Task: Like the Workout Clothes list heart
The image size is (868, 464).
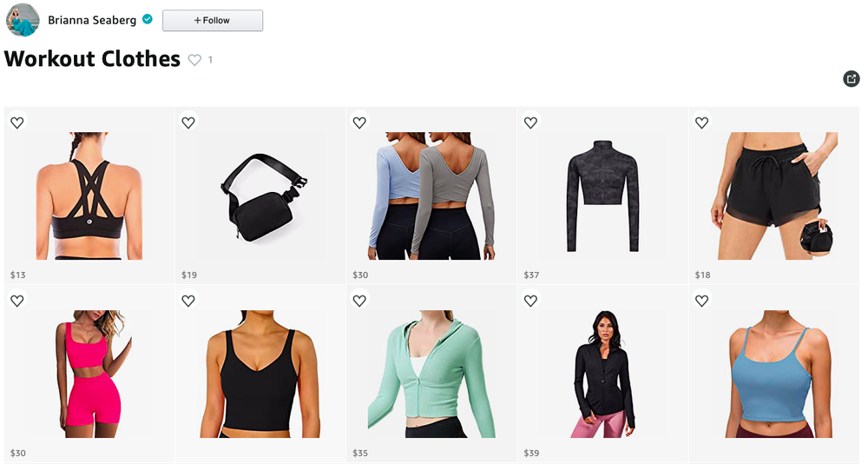Action: [194, 60]
